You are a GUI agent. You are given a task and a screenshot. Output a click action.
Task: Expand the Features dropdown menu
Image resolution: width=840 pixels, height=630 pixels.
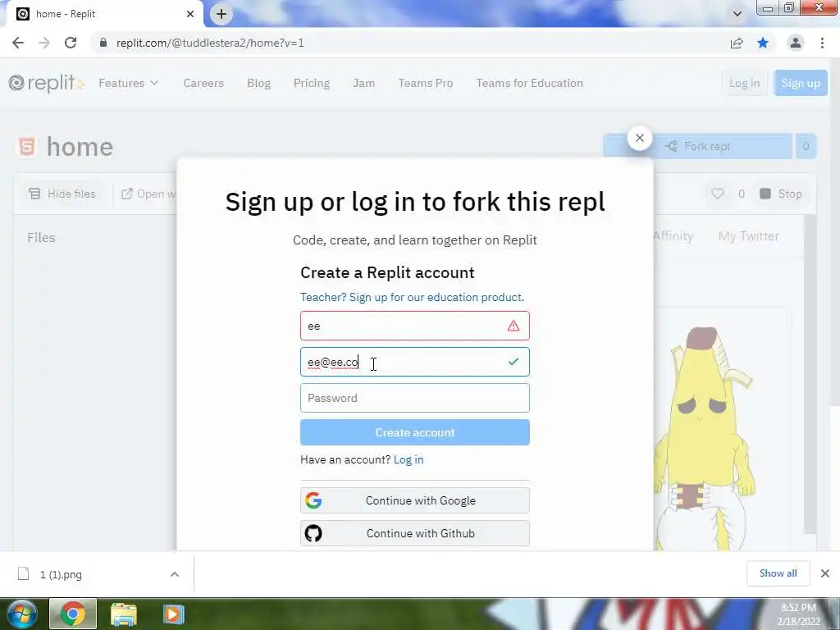click(128, 83)
